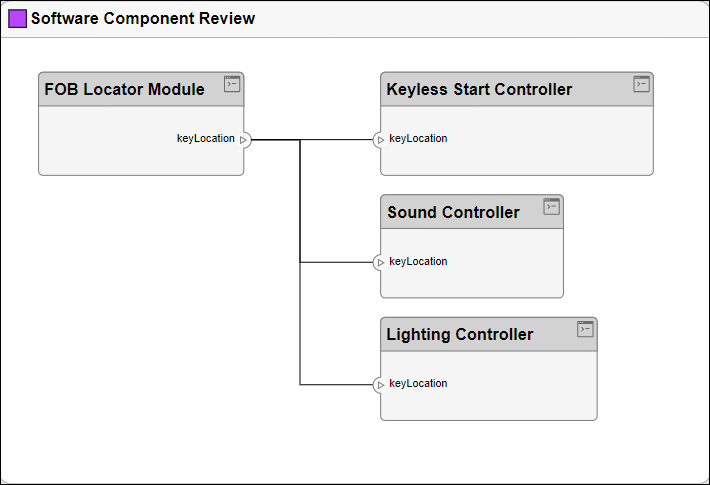Viewport: 710px width, 485px height.
Task: Select the Keyless Start Controller header
Action: coord(480,90)
